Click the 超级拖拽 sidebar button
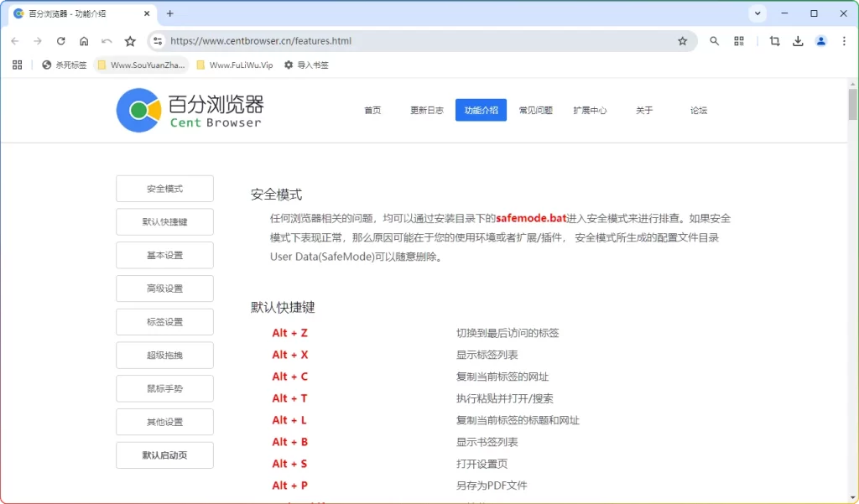Viewport: 859px width, 504px height. pyautogui.click(x=165, y=356)
